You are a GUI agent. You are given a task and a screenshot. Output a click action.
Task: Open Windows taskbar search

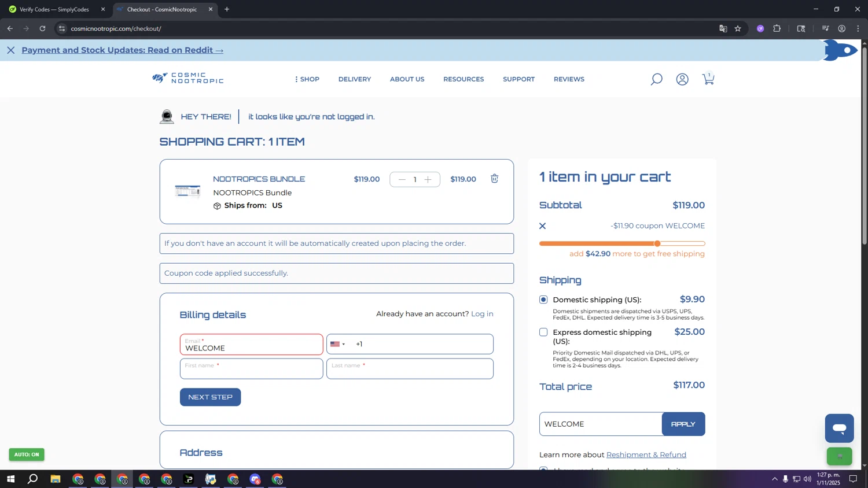[33, 479]
